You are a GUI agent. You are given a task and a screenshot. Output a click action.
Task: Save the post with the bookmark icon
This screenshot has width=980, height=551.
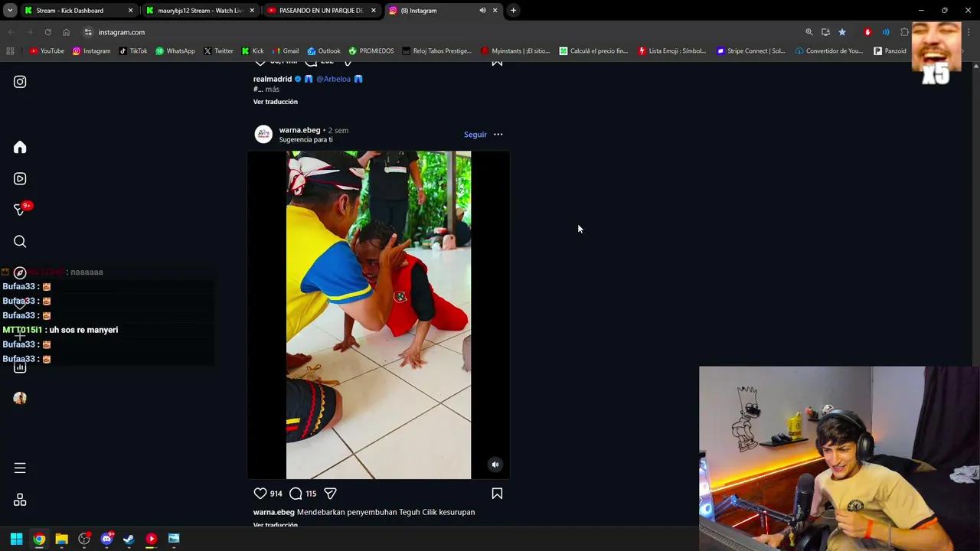(497, 493)
